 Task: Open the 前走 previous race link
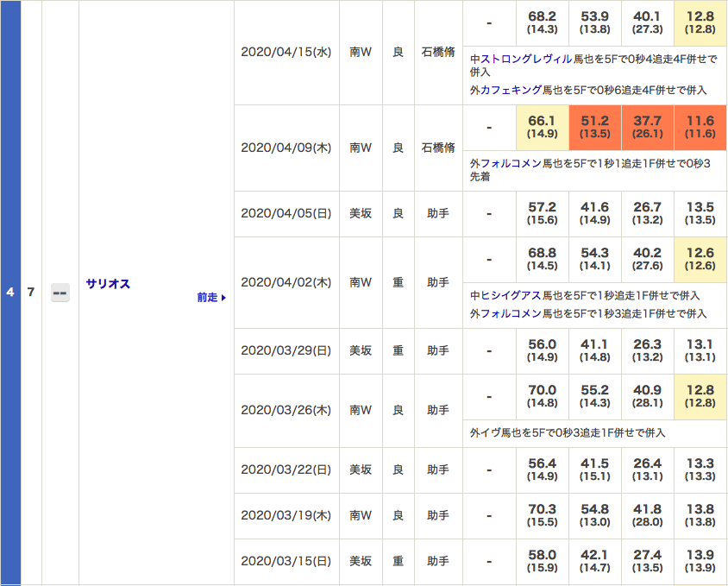pos(211,298)
